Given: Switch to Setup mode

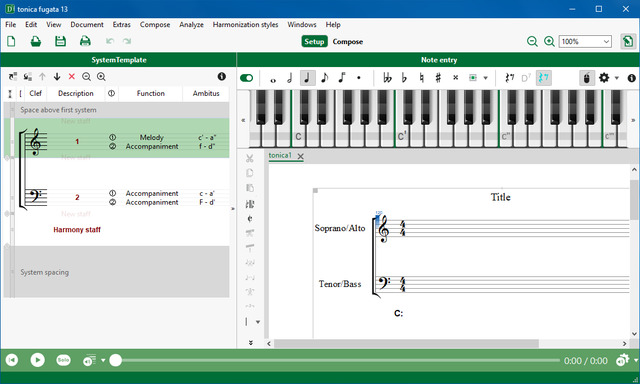Looking at the screenshot, I should pyautogui.click(x=314, y=42).
